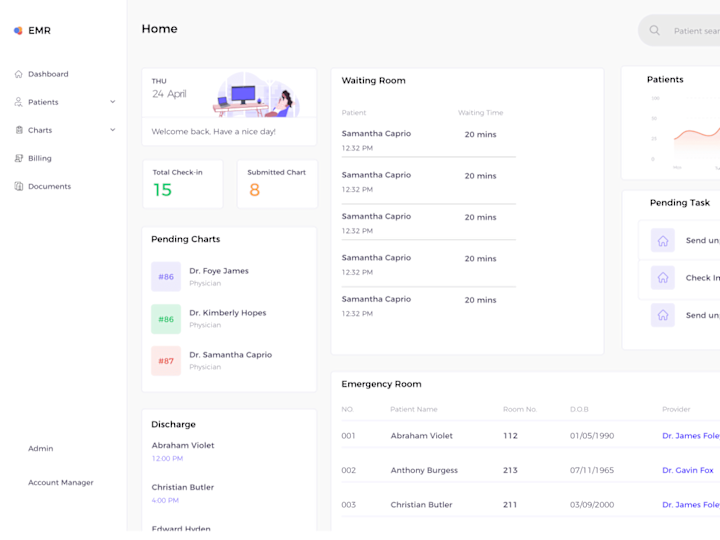Click date of birth 07/11/1965
Screen dimensions: 720x540
592,470
